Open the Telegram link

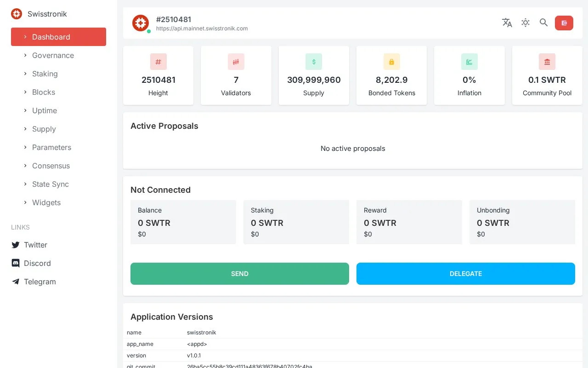pyautogui.click(x=40, y=282)
